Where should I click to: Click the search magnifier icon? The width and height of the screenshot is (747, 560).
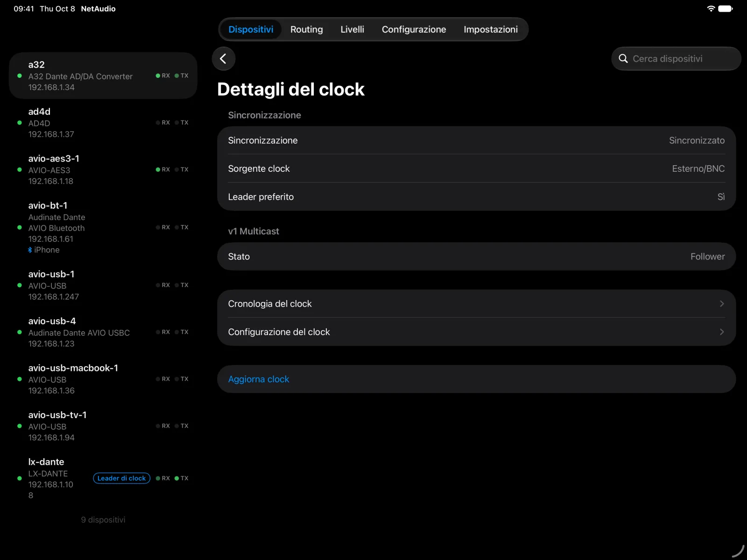pyautogui.click(x=623, y=59)
